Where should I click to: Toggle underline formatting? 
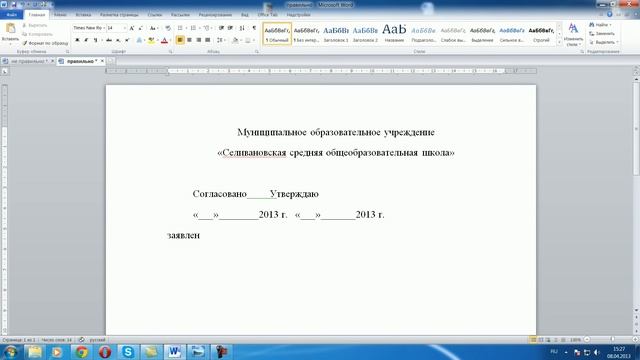96,40
